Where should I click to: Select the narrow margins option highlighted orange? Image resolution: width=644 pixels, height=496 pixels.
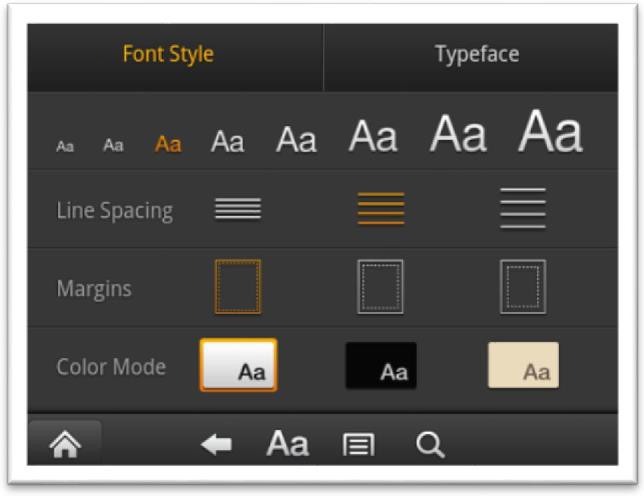click(238, 287)
